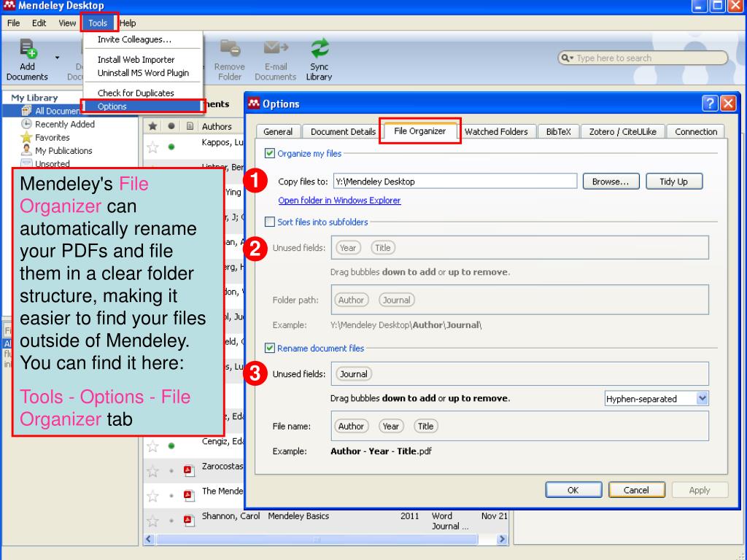Select My Publications in My Library
The image size is (747, 560).
pyautogui.click(x=64, y=151)
